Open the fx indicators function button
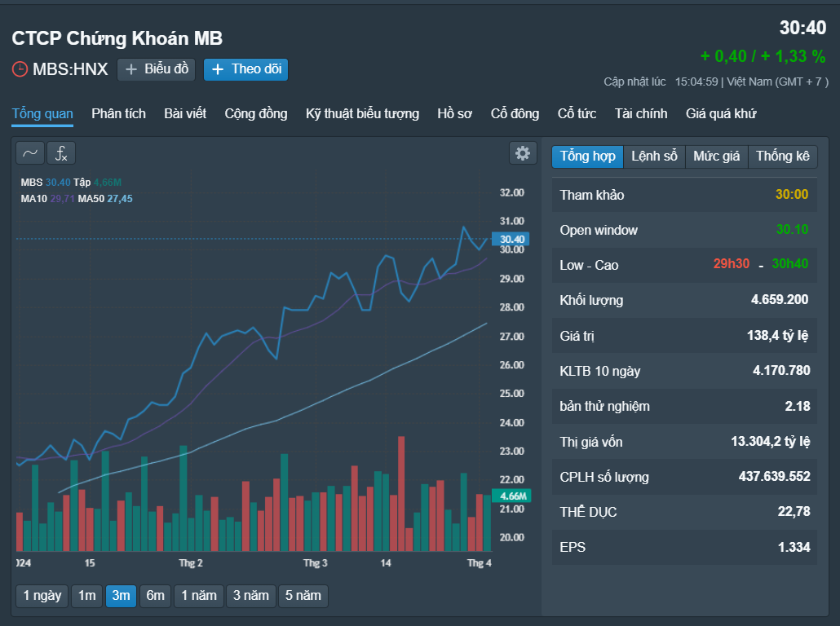Image resolution: width=840 pixels, height=626 pixels. point(61,153)
